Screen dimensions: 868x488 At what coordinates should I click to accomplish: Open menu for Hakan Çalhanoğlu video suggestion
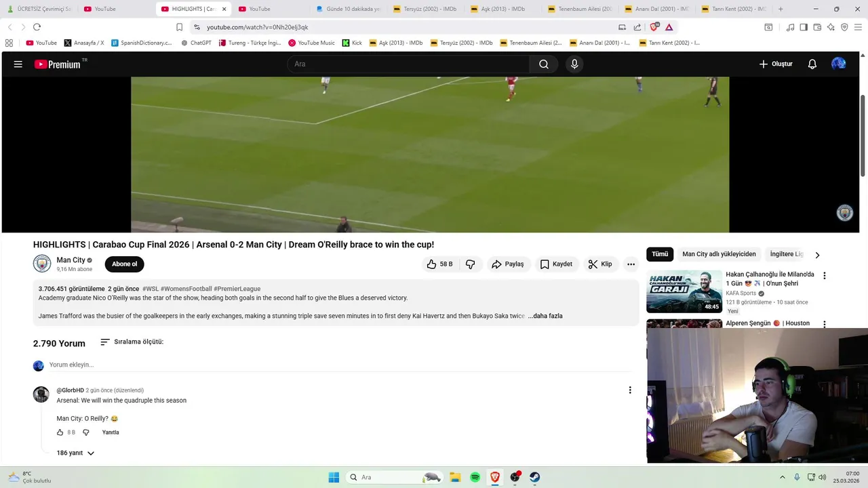pyautogui.click(x=825, y=276)
